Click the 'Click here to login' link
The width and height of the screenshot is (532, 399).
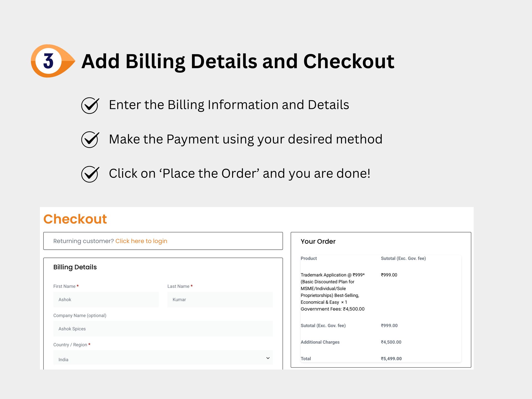(x=141, y=241)
